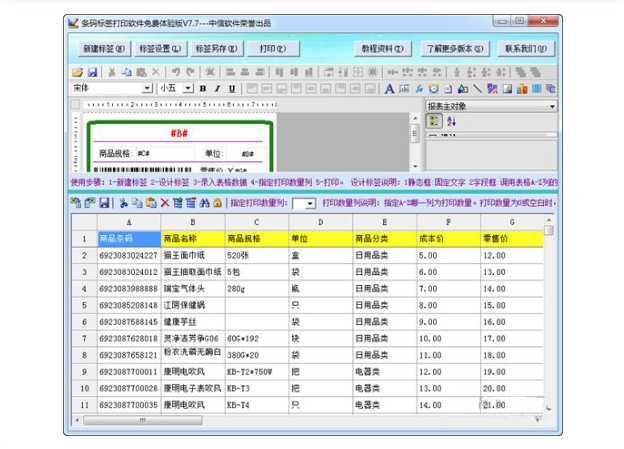Open file using the folder icon
Viewport: 624px width, 449px height.
tap(78, 72)
